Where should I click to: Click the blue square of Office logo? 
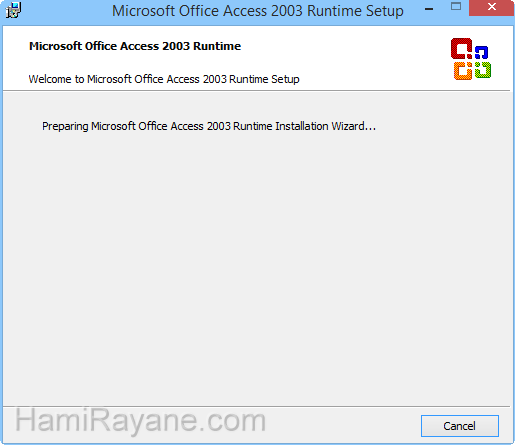481,53
